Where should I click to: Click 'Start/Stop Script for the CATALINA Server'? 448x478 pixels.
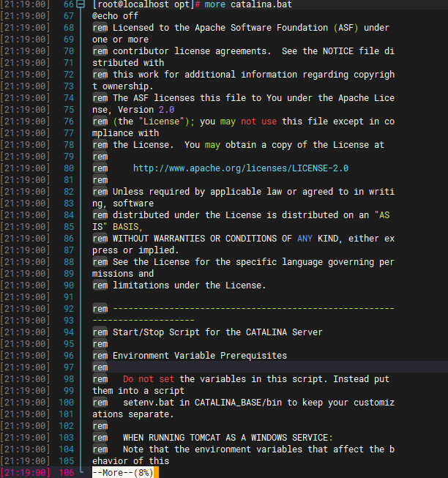pos(217,332)
